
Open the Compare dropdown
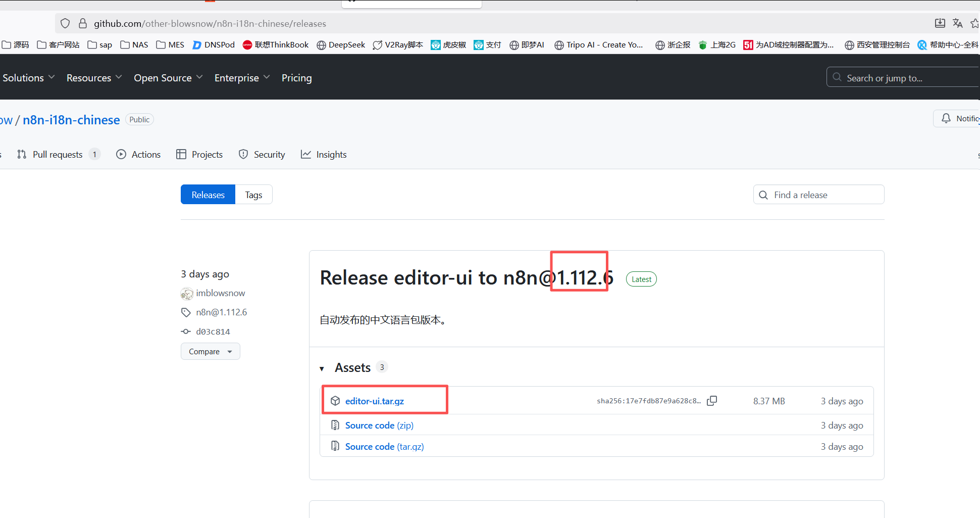210,351
